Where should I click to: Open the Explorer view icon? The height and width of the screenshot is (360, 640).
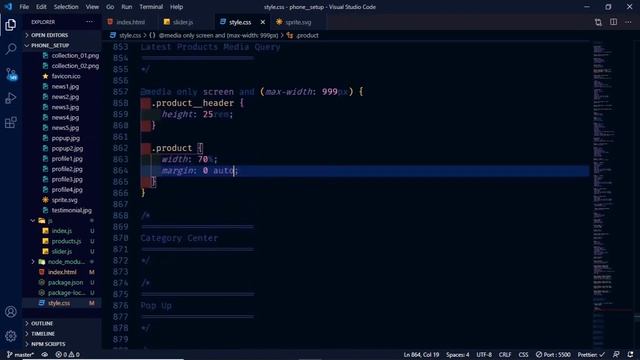11,25
